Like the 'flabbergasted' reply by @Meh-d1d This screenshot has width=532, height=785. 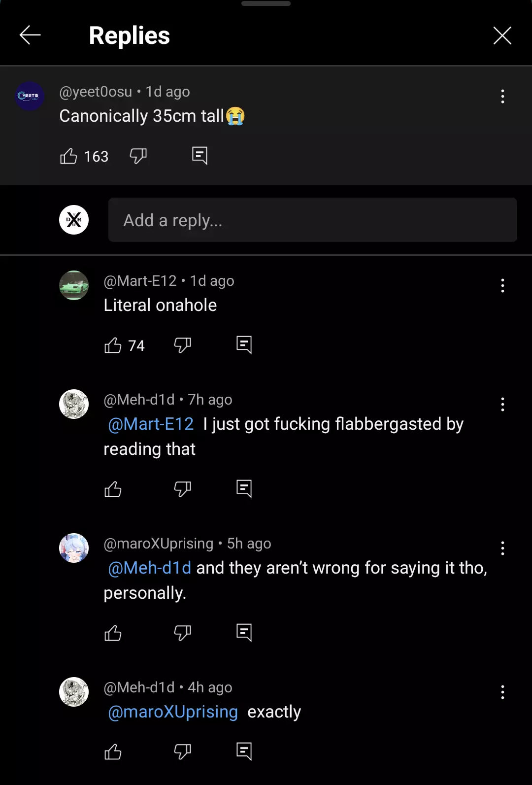pyautogui.click(x=113, y=489)
